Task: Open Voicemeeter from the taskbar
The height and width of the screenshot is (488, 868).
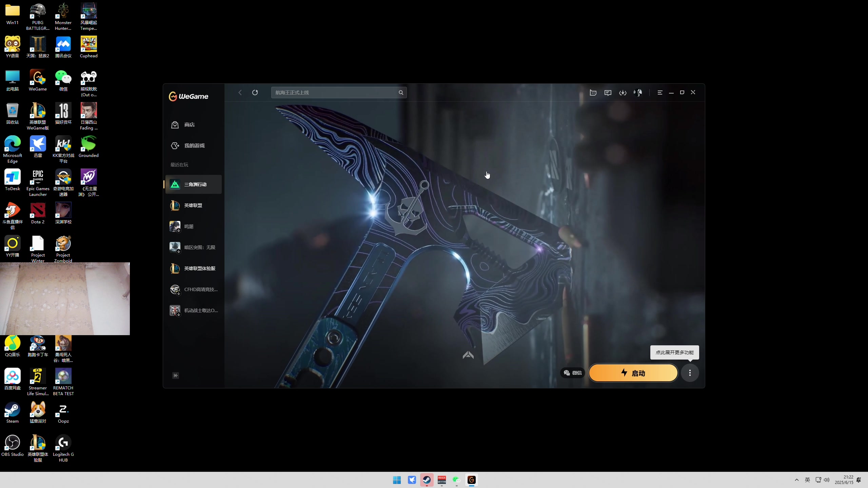Action: [441, 480]
